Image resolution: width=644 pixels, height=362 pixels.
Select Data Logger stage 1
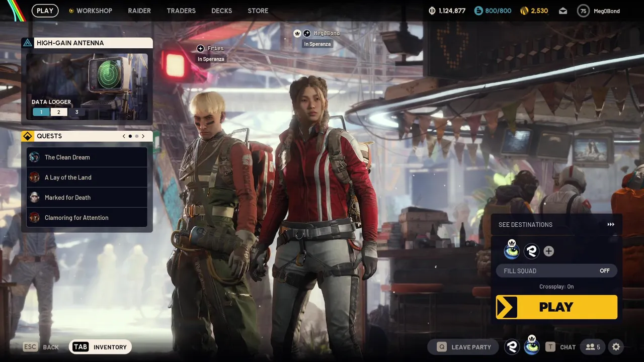pos(41,112)
